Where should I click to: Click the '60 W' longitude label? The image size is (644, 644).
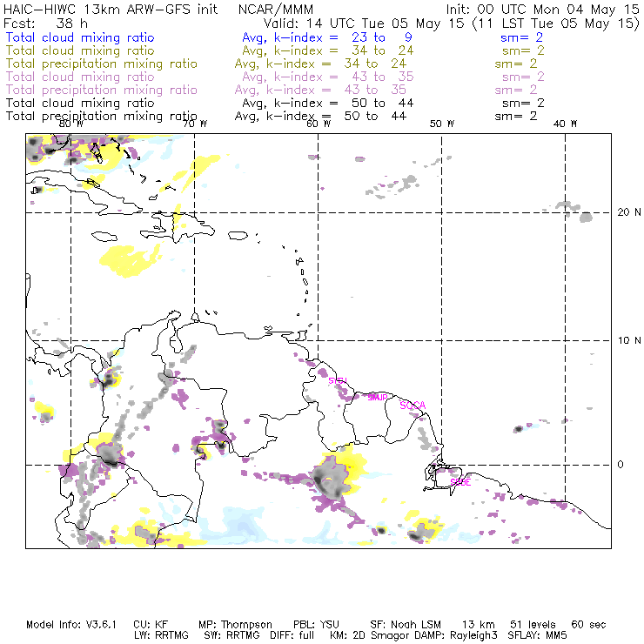(319, 124)
